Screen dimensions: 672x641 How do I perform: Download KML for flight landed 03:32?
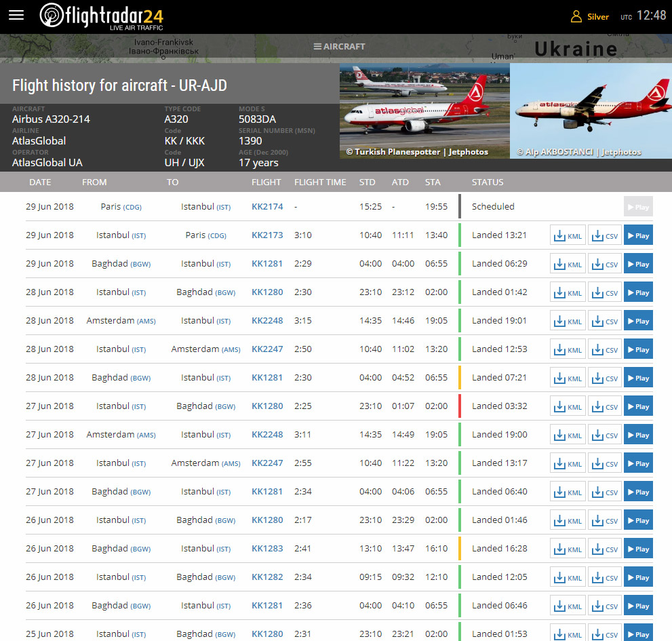pos(568,406)
